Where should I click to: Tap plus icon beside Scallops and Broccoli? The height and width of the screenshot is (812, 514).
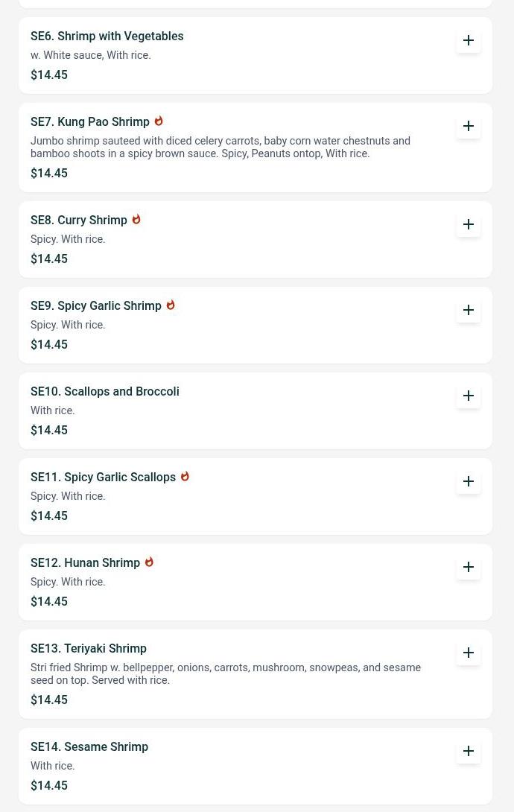[x=469, y=396]
